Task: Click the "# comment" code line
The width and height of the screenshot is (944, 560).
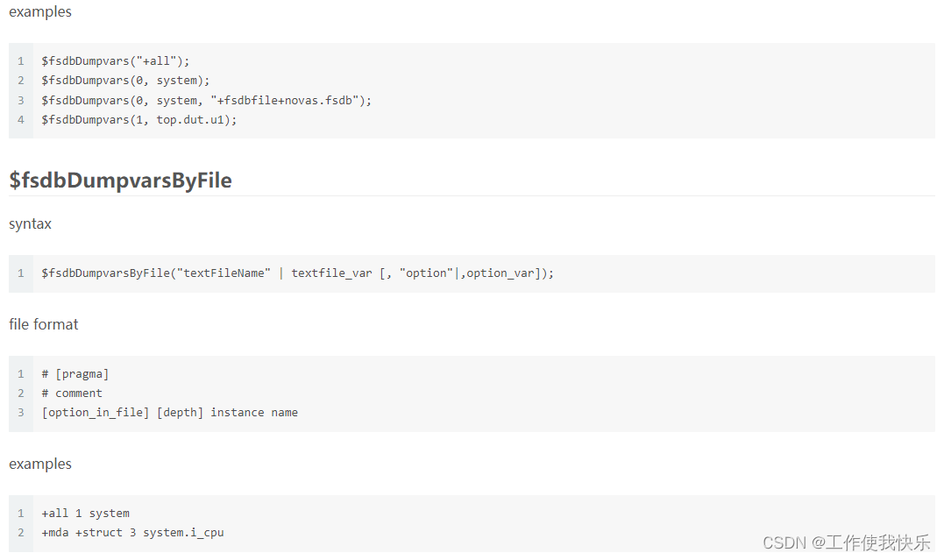Action: 71,393
